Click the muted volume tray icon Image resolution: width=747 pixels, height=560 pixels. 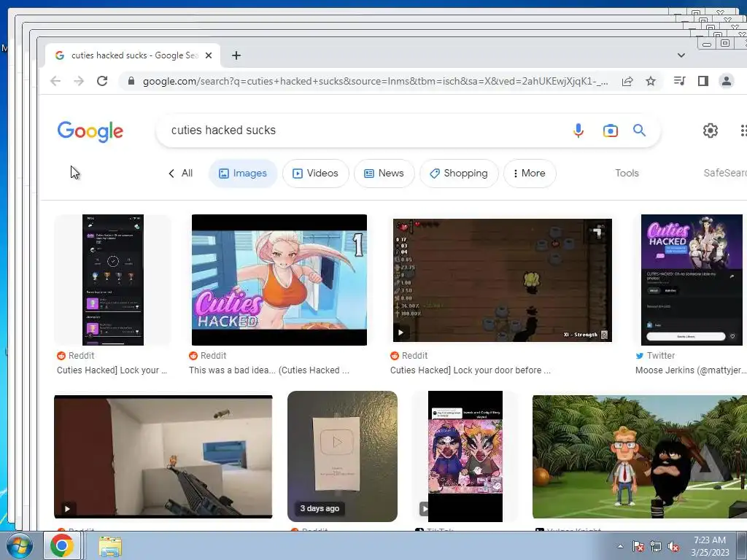click(x=673, y=546)
